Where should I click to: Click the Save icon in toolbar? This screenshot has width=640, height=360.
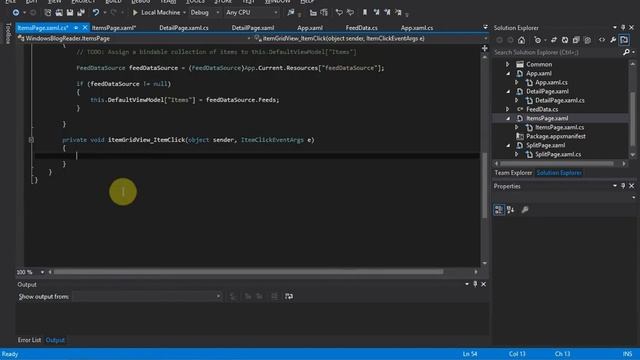pyautogui.click(x=70, y=13)
